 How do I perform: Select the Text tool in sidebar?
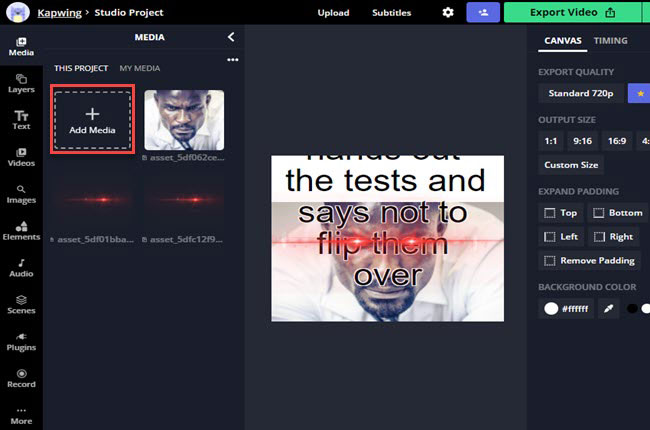pyautogui.click(x=21, y=120)
